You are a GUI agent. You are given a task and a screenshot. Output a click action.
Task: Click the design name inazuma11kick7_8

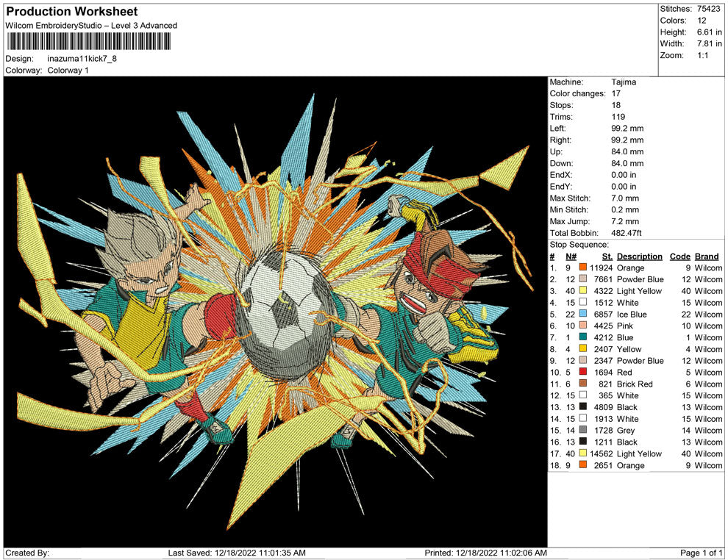[82, 59]
